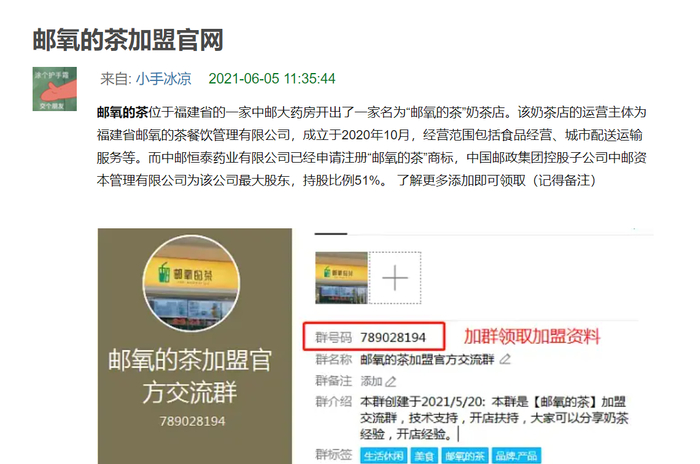700x464 pixels.
Task: Click the group name 邮氧的茶加盟官方交流群 text
Action: [427, 359]
